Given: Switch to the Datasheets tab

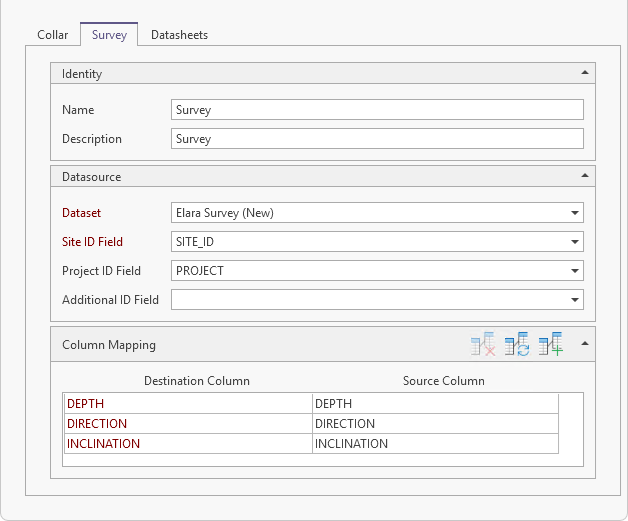Looking at the screenshot, I should [179, 35].
